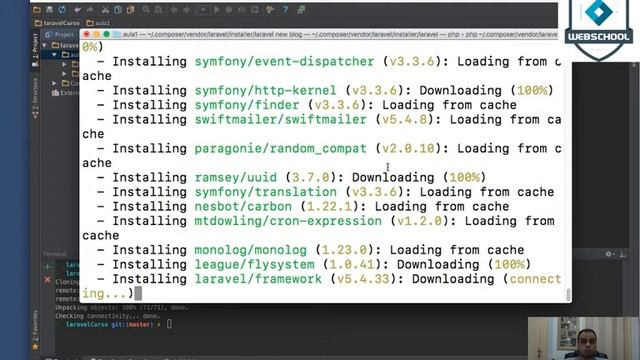This screenshot has width=640, height=360.
Task: Click symfony/finder package name
Action: tap(247, 105)
